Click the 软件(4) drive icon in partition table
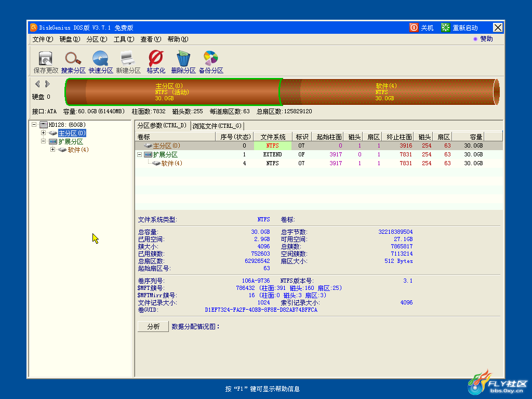532x399 pixels. pyautogui.click(x=156, y=163)
